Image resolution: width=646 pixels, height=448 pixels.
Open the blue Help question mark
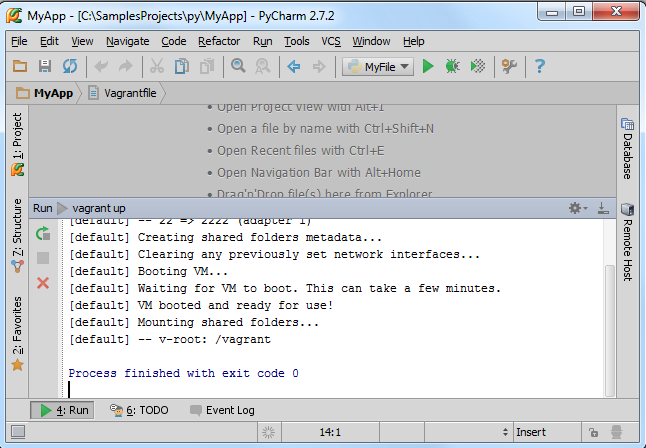539,66
